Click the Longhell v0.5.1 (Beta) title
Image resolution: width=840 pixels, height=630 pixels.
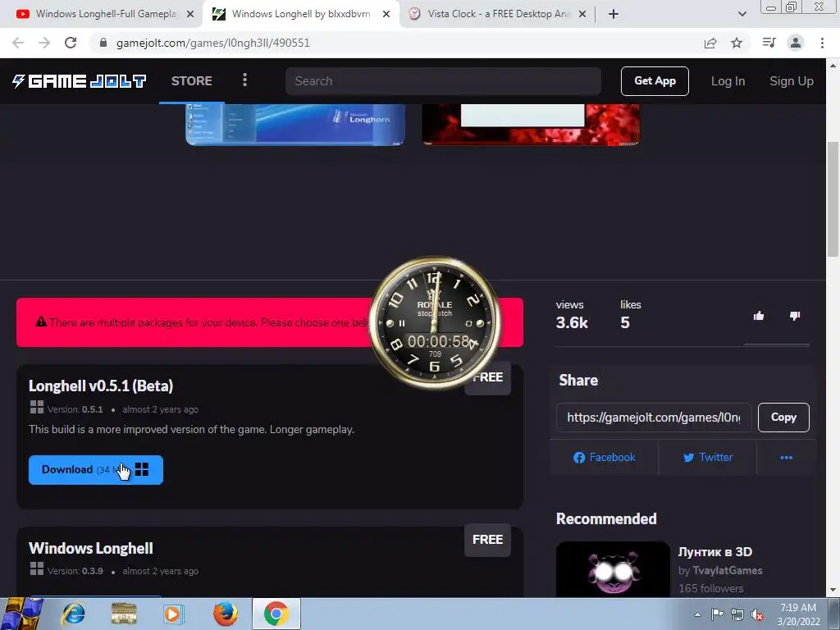tap(101, 386)
